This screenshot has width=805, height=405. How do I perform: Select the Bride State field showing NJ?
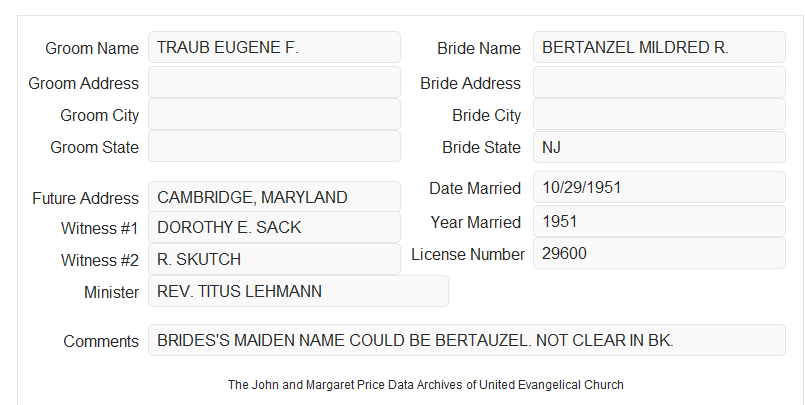pos(659,147)
